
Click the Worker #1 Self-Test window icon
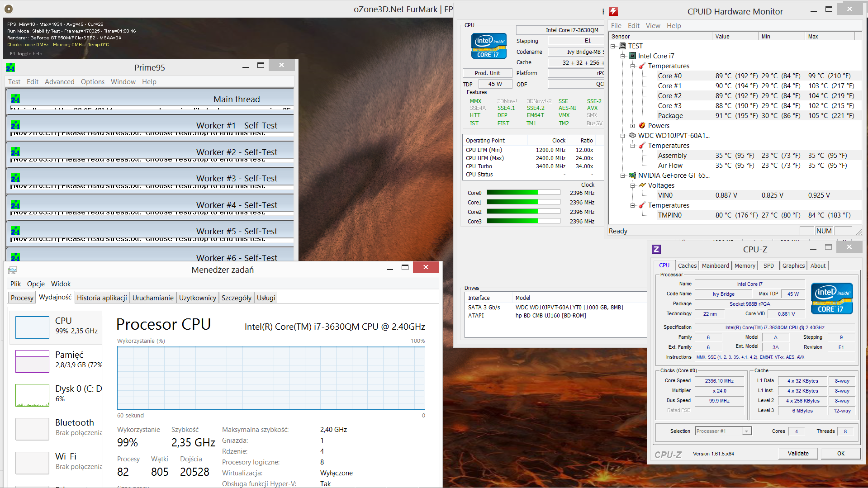point(15,125)
